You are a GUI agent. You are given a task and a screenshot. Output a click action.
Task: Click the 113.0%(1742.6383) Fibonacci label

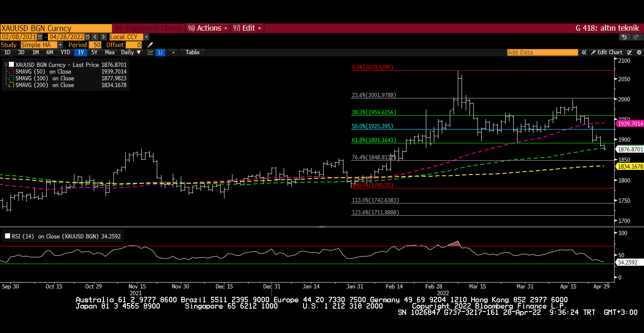(375, 200)
